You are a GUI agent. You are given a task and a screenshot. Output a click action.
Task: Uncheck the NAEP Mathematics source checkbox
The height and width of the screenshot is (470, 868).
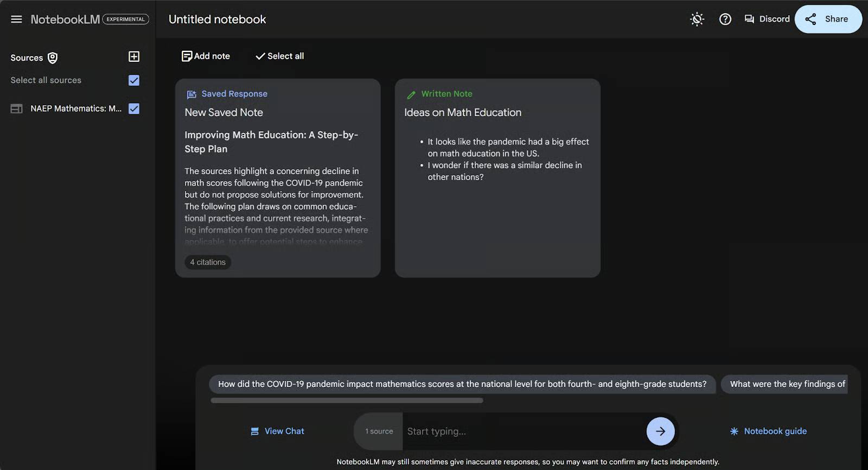click(134, 109)
